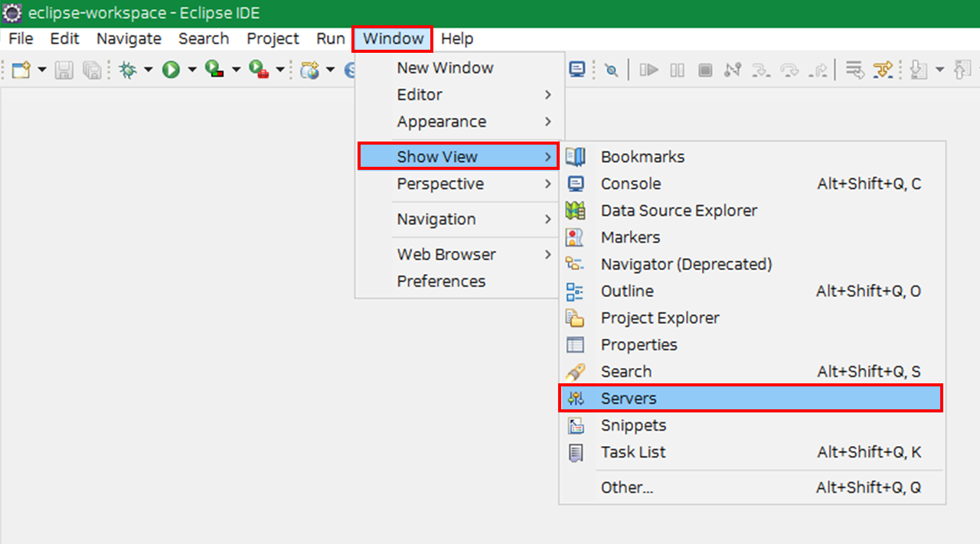Toggle Skip All Breakpoints
Image resolution: width=980 pixels, height=544 pixels.
611,70
